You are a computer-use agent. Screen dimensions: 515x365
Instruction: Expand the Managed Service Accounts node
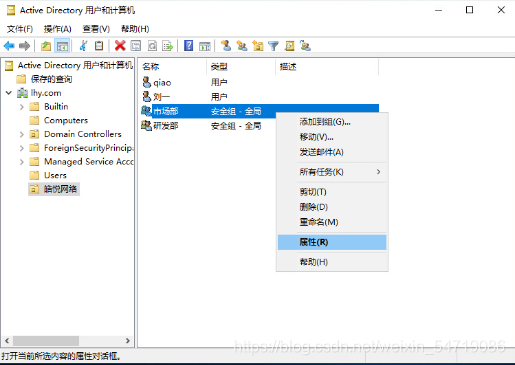(x=22, y=162)
